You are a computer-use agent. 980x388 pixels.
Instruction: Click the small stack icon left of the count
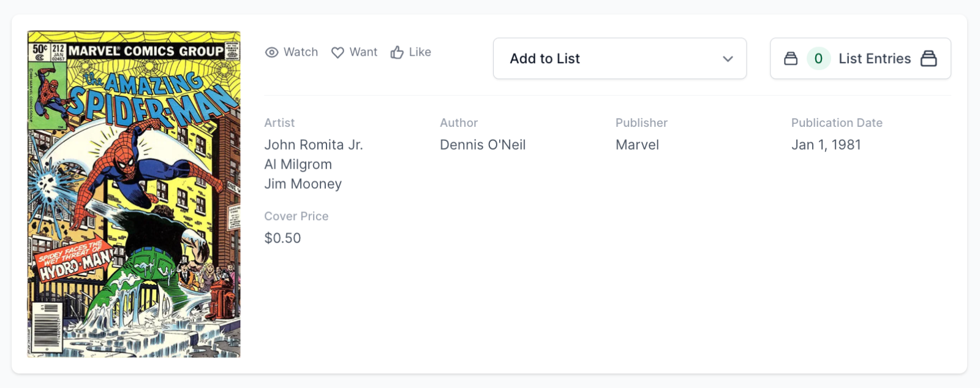[x=791, y=59]
